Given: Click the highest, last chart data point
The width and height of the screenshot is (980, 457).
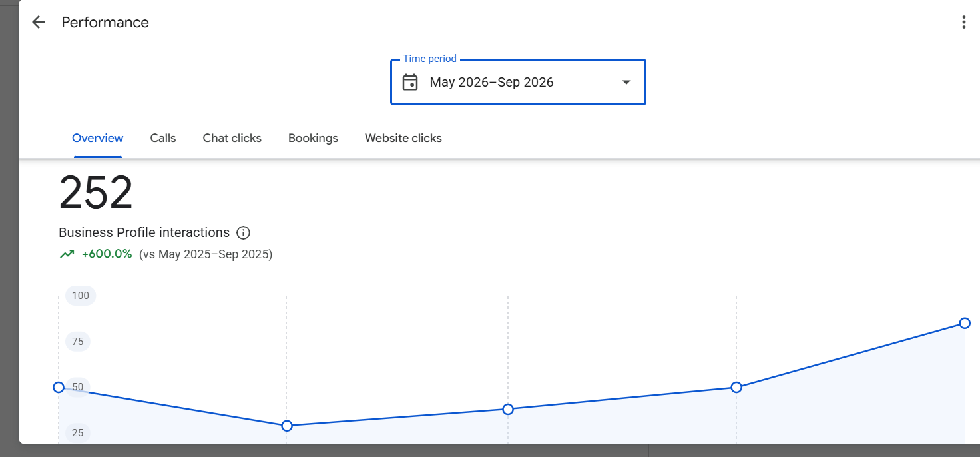Looking at the screenshot, I should pos(965,323).
